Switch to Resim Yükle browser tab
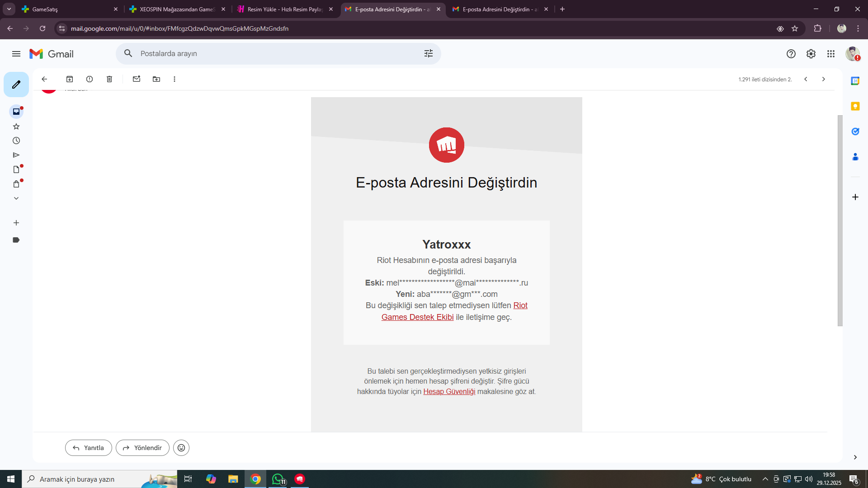The image size is (868, 488). (x=285, y=9)
